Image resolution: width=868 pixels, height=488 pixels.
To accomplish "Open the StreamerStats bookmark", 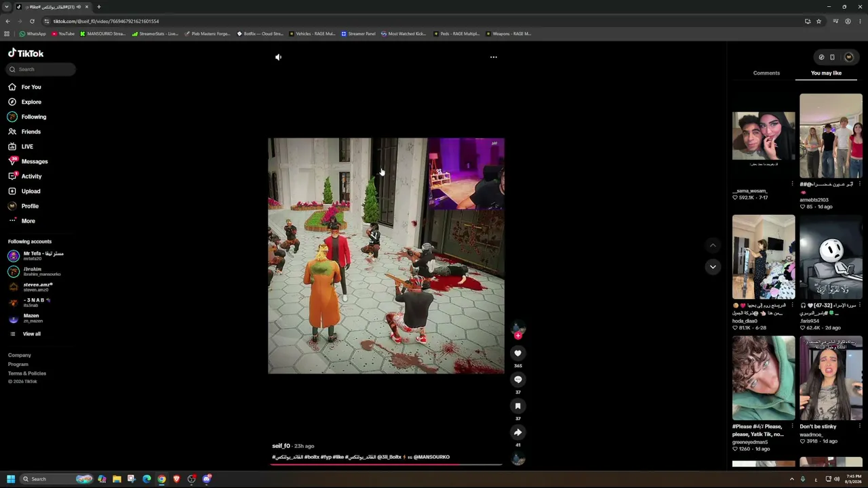I will (x=155, y=33).
